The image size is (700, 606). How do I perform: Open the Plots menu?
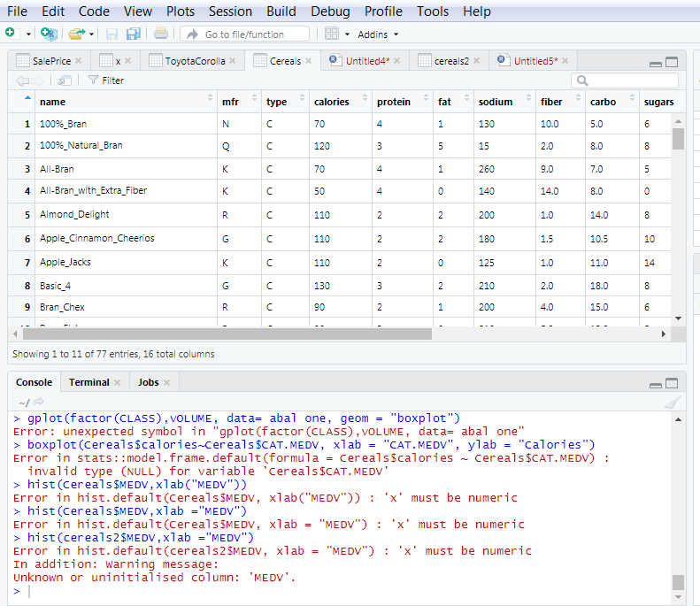(x=181, y=12)
